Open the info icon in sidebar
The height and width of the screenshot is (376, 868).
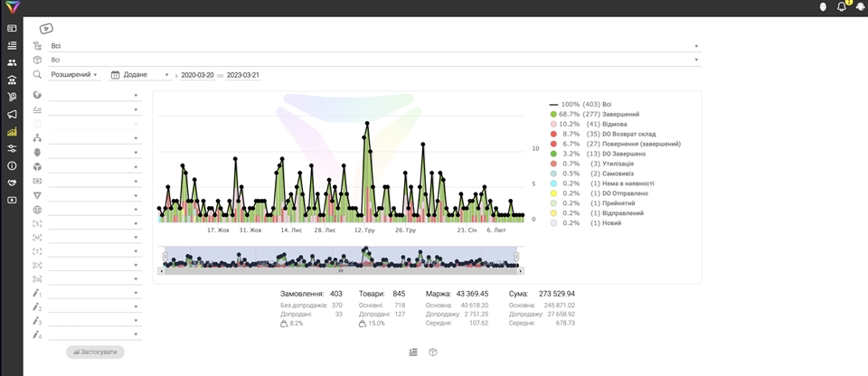pos(12,166)
